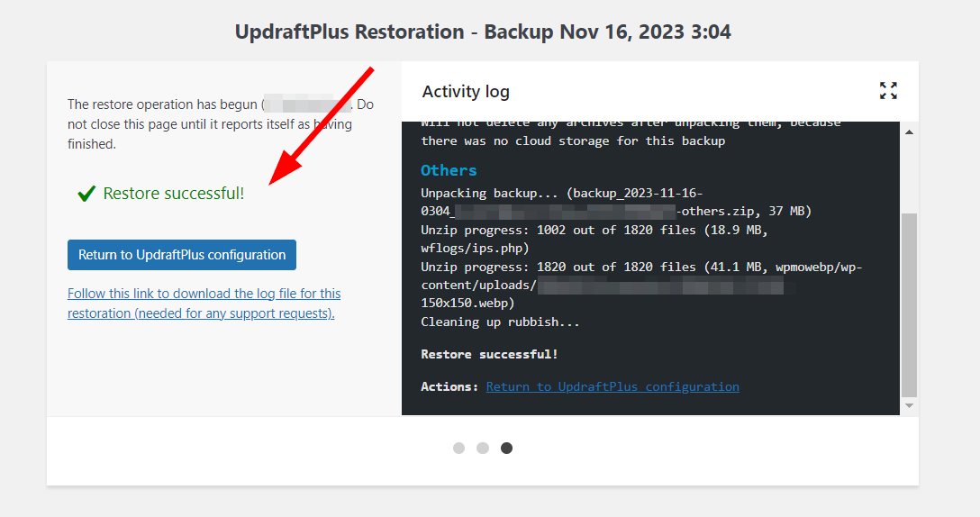Select the second step indicator dot
The height and width of the screenshot is (517, 980).
click(x=483, y=449)
